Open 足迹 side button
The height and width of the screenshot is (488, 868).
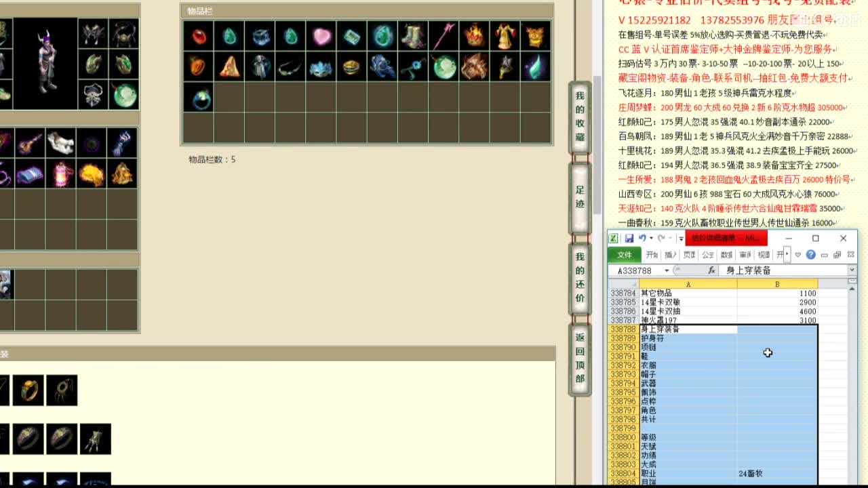click(x=580, y=197)
